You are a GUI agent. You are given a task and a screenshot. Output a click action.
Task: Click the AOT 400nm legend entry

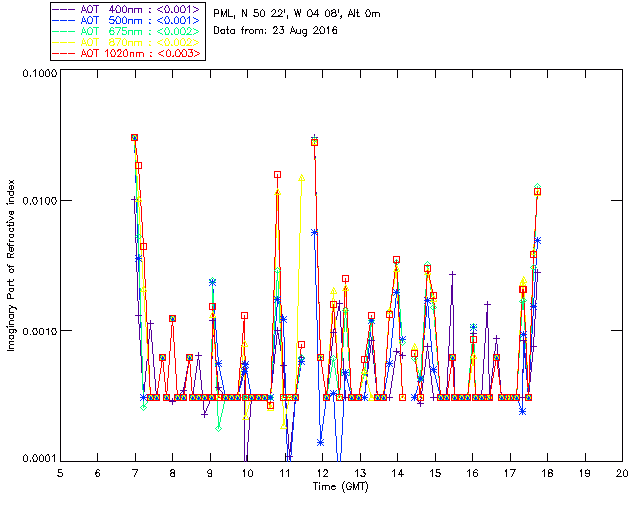pos(127,9)
